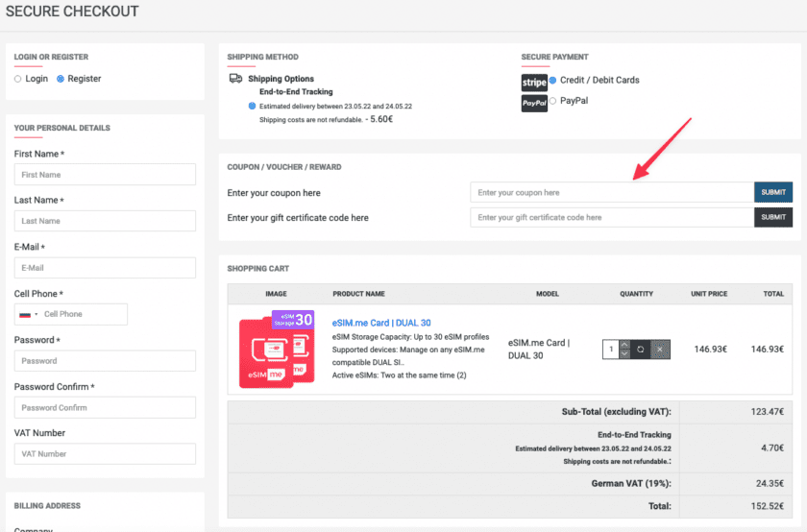Increase cart quantity with the up arrow
807x532 pixels.
[x=624, y=345]
